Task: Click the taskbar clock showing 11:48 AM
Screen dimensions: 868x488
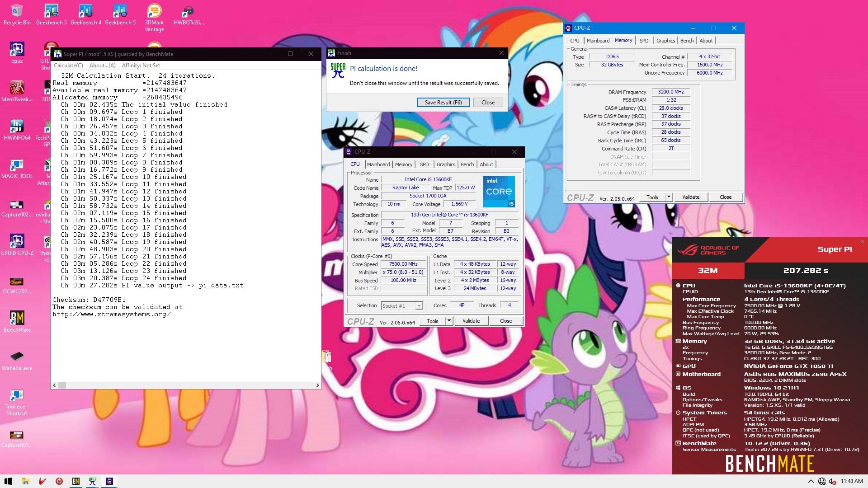Action: 852,481
